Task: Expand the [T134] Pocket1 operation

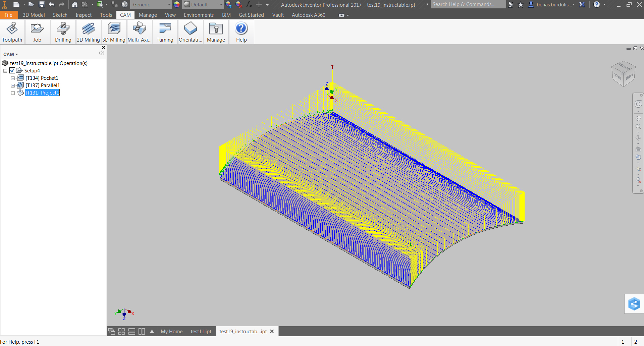Action: [13, 78]
